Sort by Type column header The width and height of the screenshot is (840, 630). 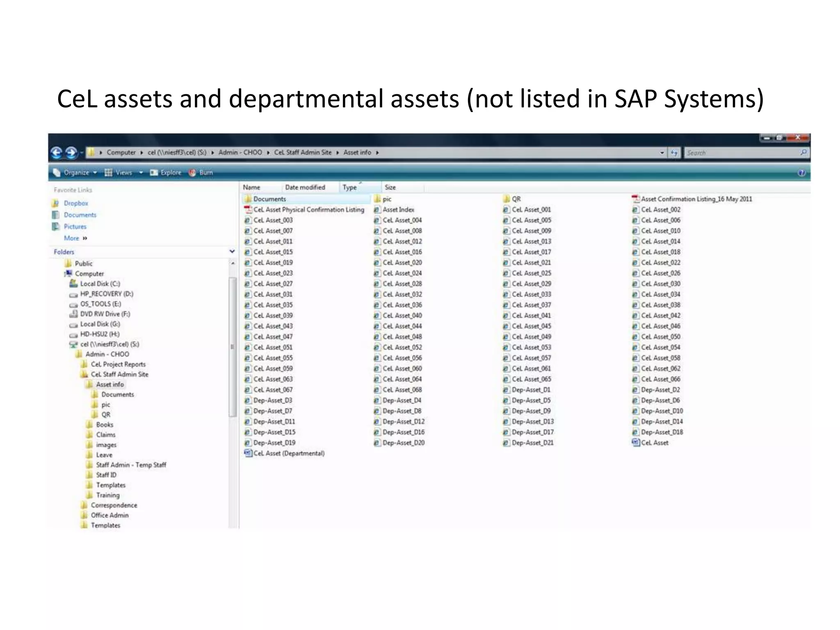(350, 187)
